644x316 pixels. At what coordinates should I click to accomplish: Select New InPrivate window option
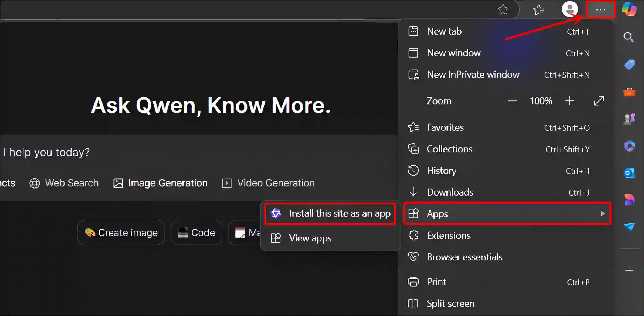click(x=473, y=75)
